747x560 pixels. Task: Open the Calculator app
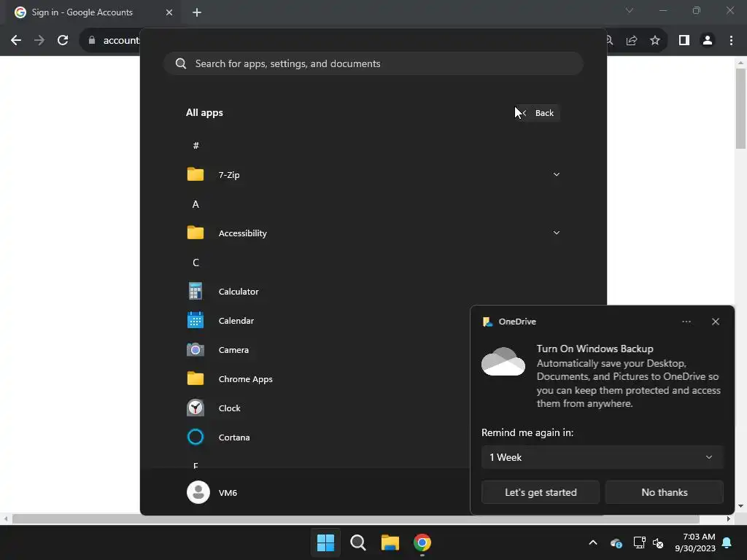coord(373,292)
